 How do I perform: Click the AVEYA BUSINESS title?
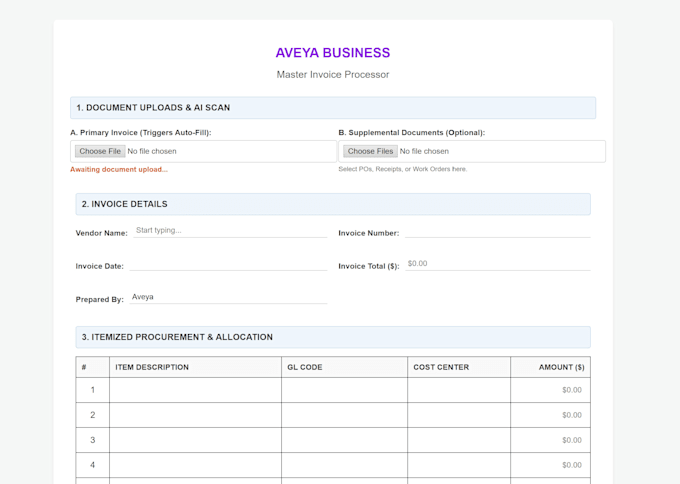[333, 52]
